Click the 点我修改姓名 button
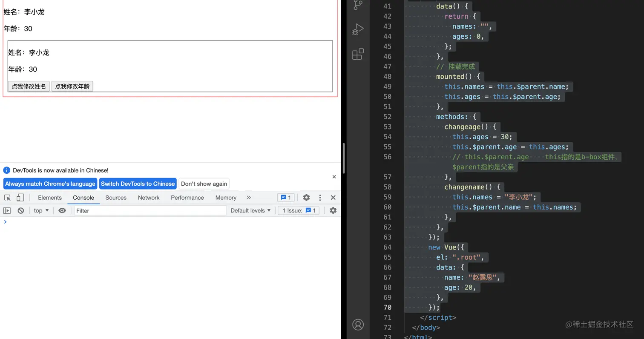This screenshot has height=339, width=644. tap(29, 86)
